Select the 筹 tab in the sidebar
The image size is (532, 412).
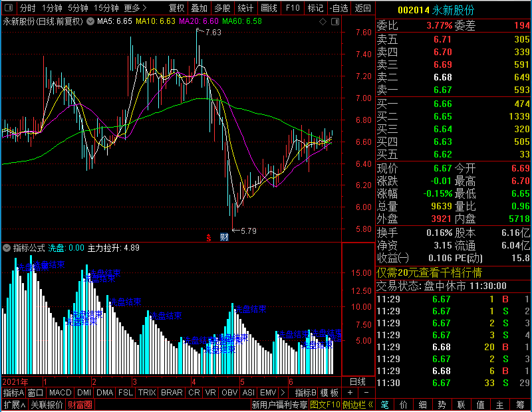(x=520, y=405)
